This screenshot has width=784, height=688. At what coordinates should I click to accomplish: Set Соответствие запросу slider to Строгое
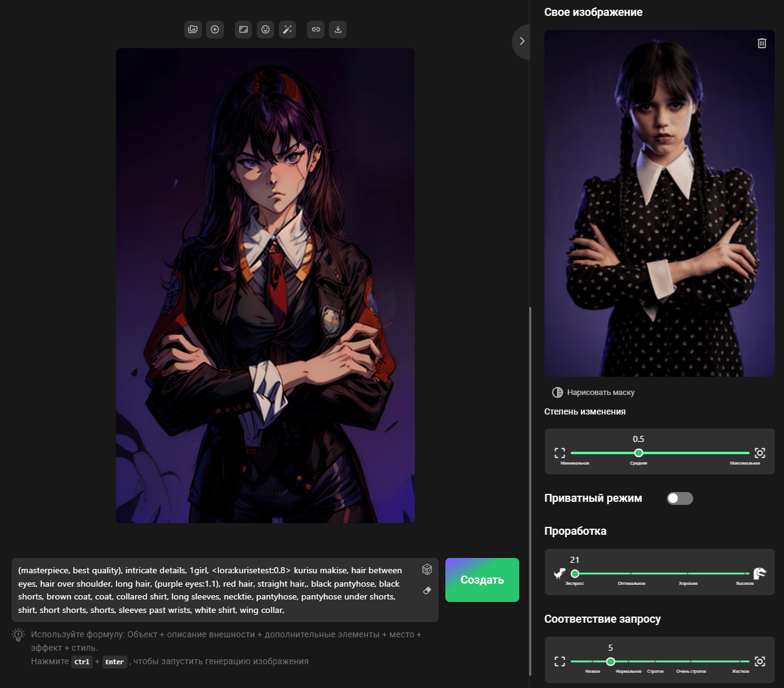tap(655, 662)
